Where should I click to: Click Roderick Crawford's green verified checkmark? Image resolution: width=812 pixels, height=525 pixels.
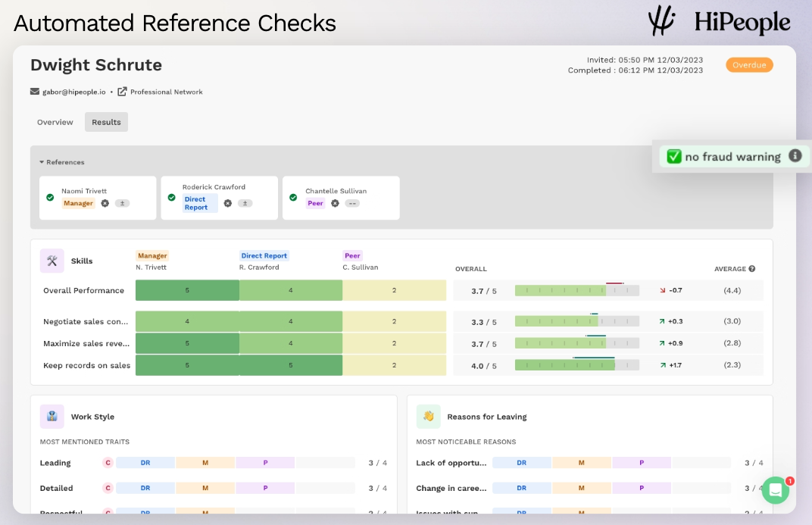(x=172, y=198)
